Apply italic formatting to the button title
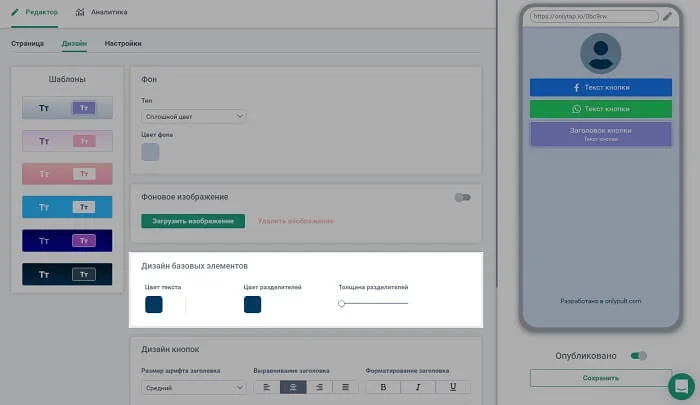Screen dimensions: 700x405 pyautogui.click(x=416, y=387)
